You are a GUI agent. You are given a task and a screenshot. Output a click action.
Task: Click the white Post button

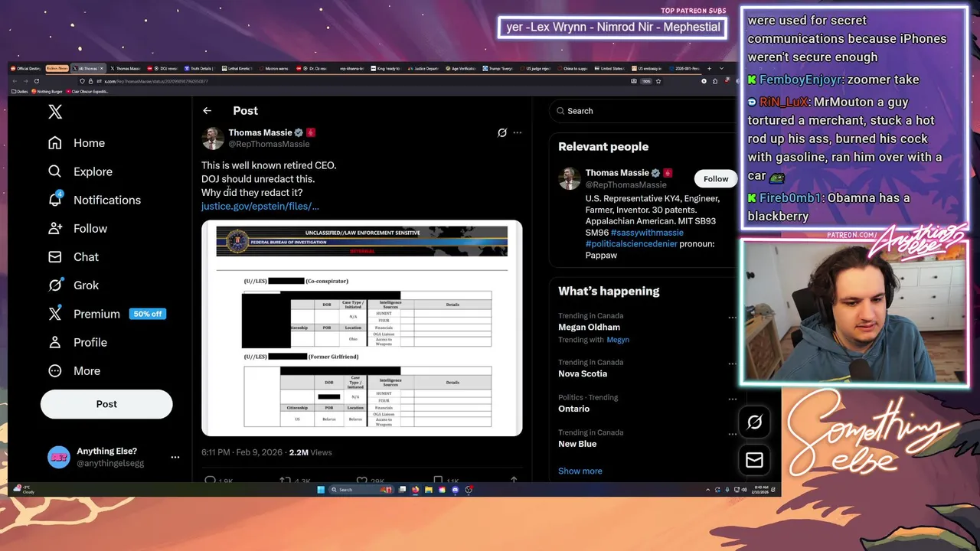106,404
